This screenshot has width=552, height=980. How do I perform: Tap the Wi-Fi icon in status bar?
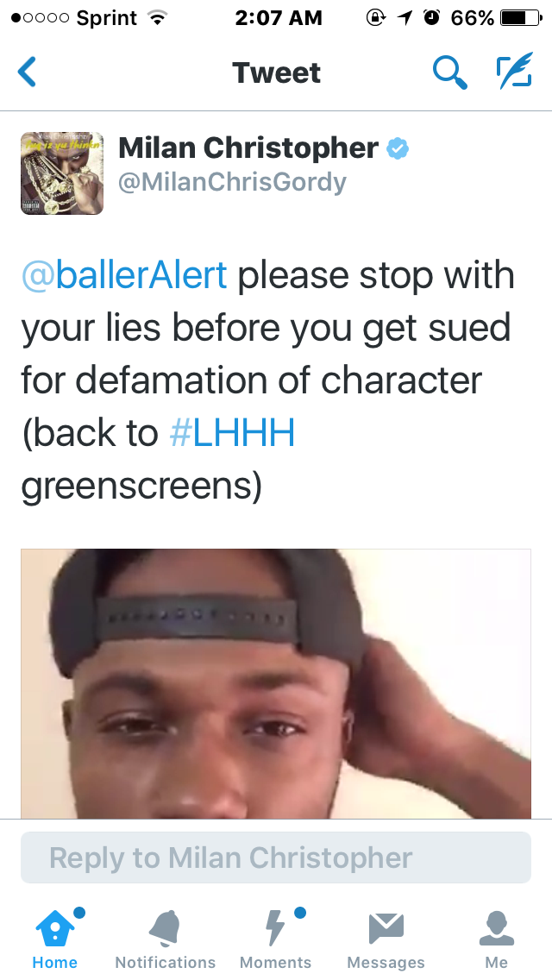click(x=157, y=18)
